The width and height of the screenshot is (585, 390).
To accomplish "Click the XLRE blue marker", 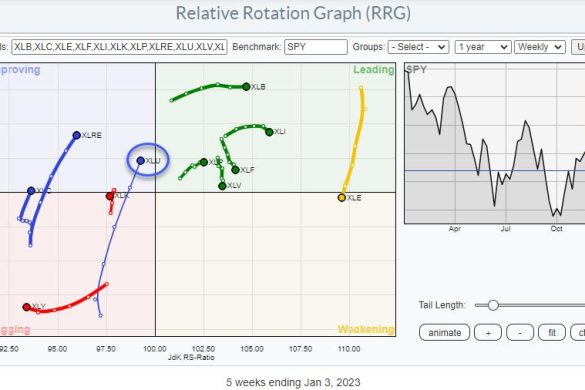I will 76,135.
